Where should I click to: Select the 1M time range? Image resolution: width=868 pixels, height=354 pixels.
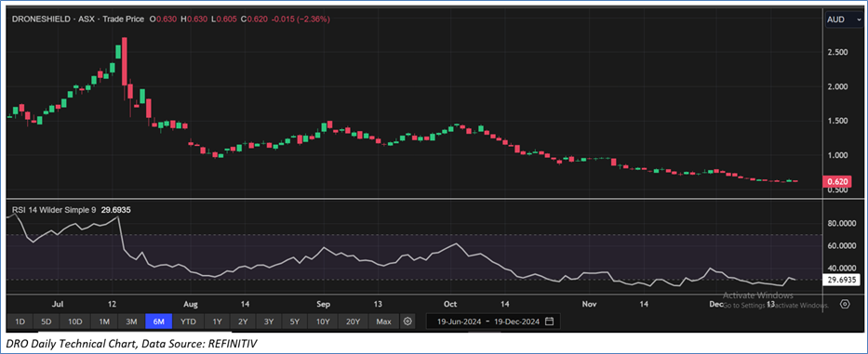(x=103, y=321)
